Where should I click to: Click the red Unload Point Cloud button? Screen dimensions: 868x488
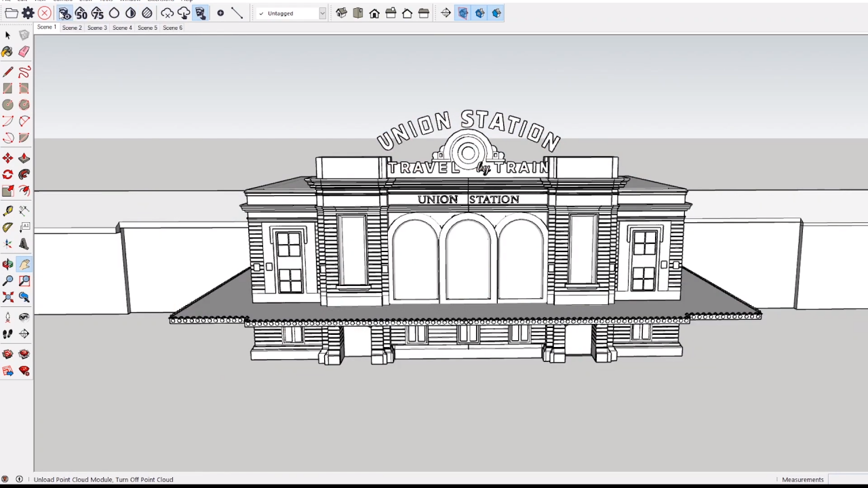coord(44,13)
